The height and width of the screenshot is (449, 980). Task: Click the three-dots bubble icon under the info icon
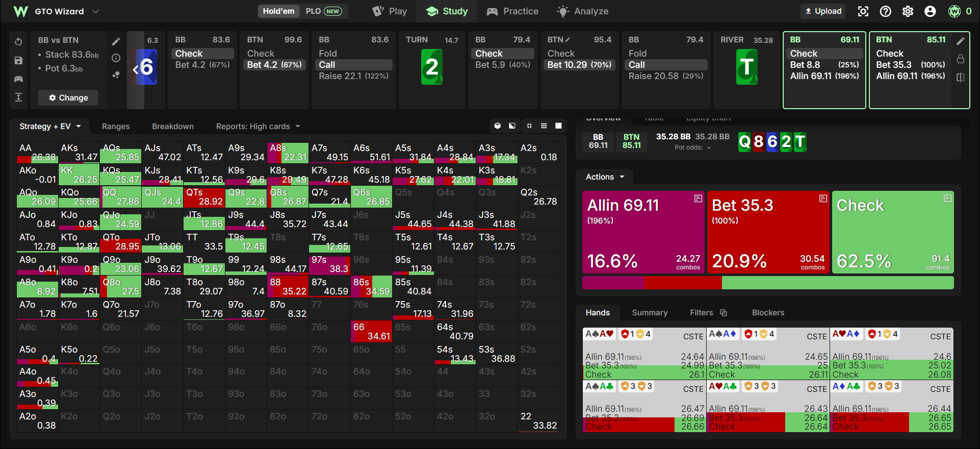(116, 74)
